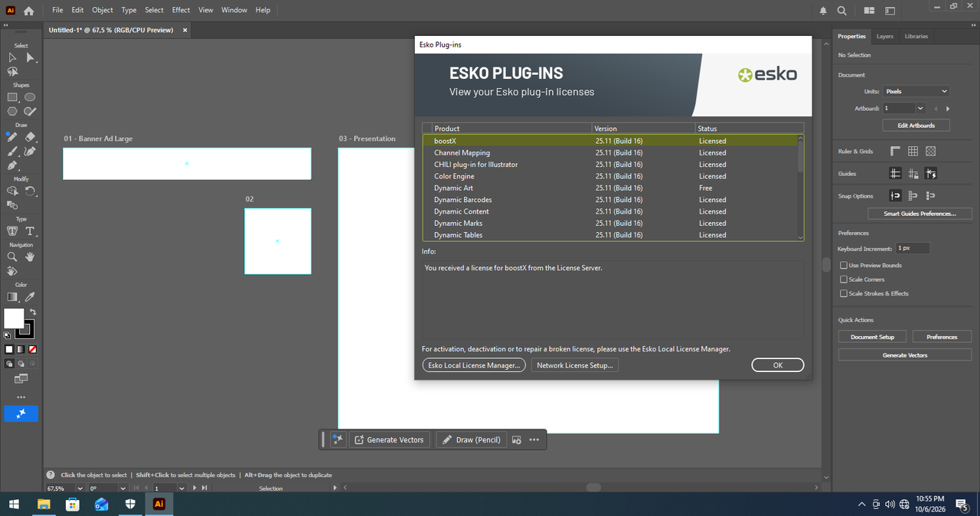Select the Gradient tool
This screenshot has height=516, width=980.
pyautogui.click(x=12, y=296)
